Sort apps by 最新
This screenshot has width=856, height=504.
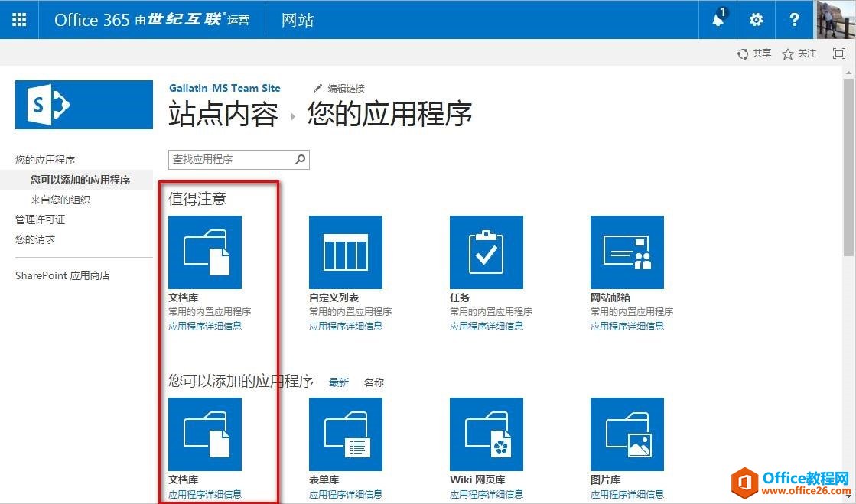[338, 382]
